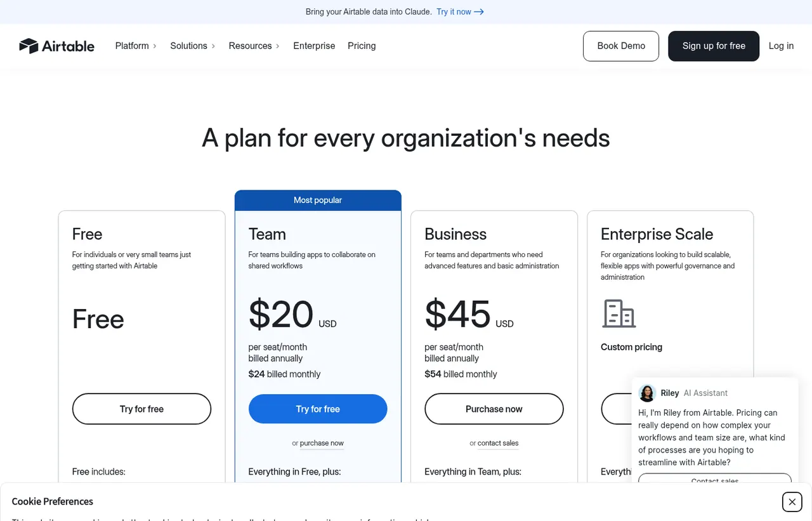The height and width of the screenshot is (521, 812).
Task: Click the "Most popular" badge on Team
Action: (318, 200)
